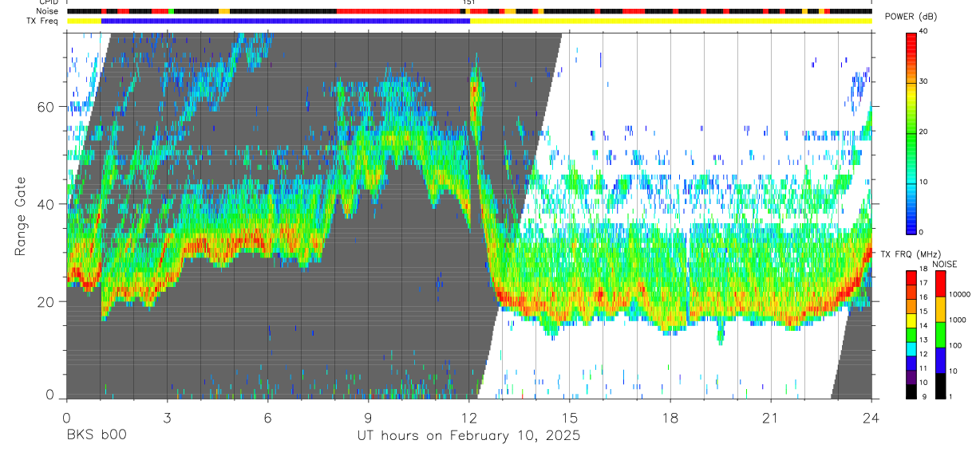Select the 3 hour tick on the time axis

click(x=167, y=418)
